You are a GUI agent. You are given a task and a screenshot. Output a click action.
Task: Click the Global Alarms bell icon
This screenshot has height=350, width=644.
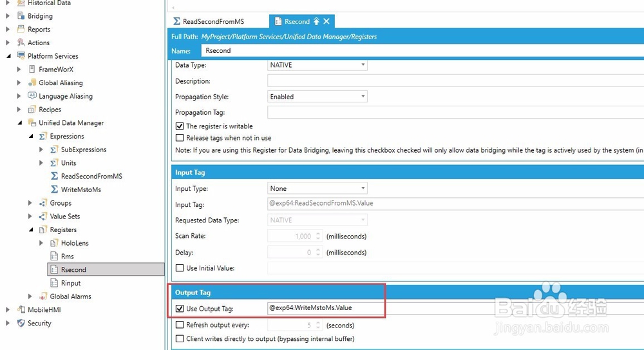[43, 297]
